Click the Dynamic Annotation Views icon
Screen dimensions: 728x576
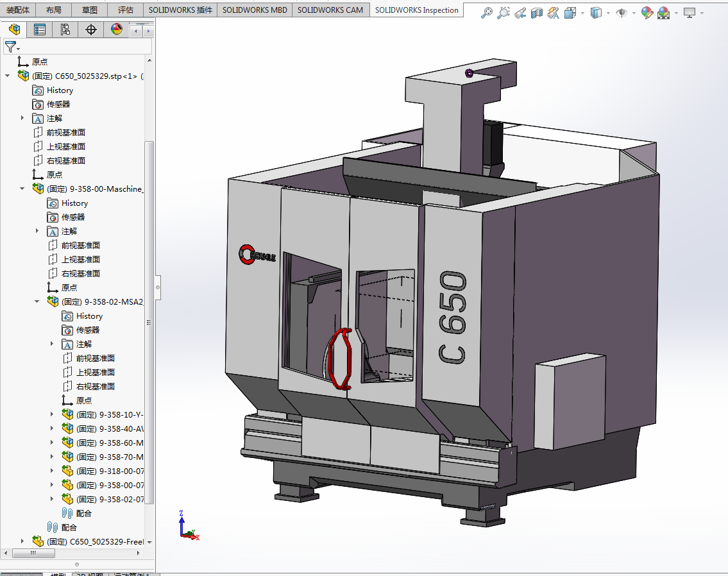554,13
